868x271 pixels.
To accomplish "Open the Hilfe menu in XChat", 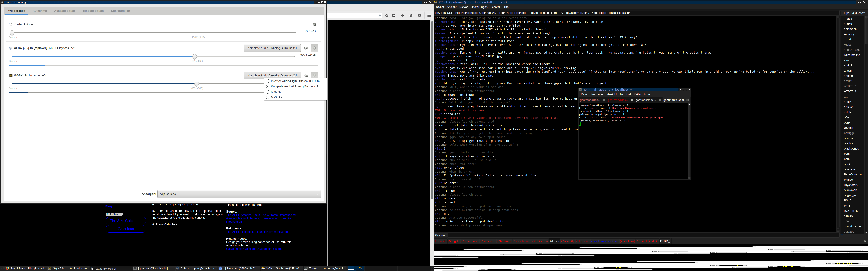I will (x=505, y=7).
